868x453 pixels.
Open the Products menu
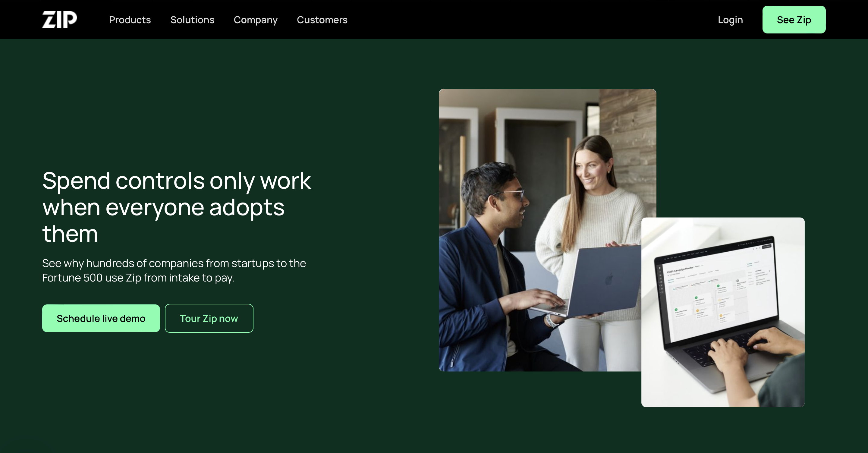tap(130, 20)
